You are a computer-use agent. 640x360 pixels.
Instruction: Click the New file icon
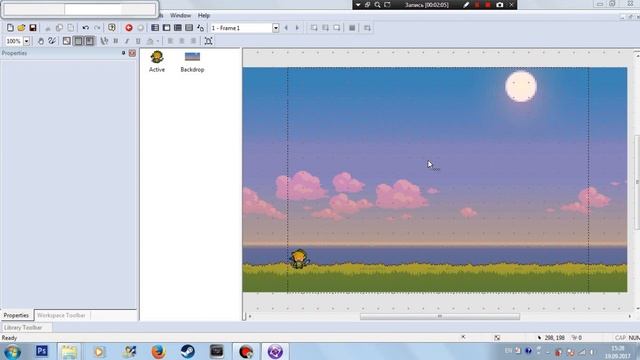pyautogui.click(x=10, y=28)
